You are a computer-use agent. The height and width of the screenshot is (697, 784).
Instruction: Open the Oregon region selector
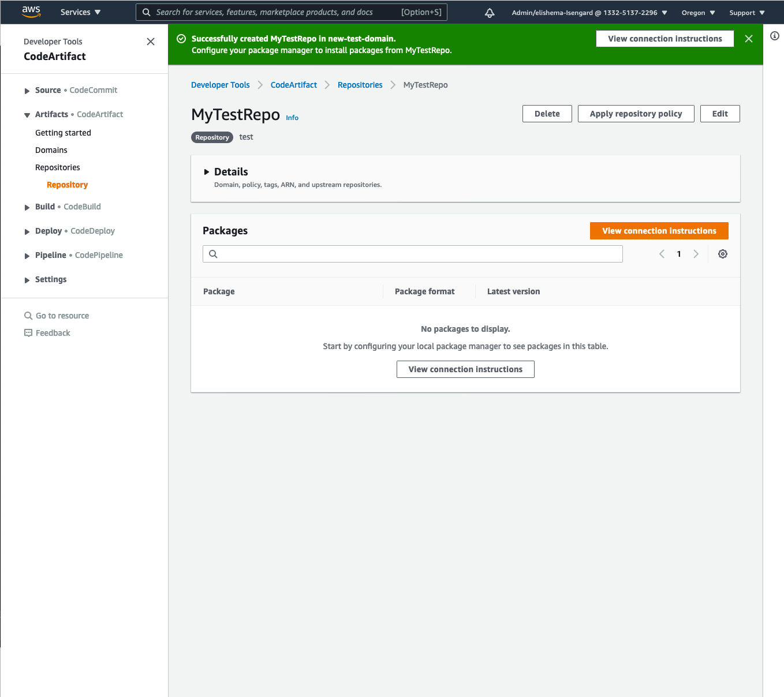click(x=699, y=13)
